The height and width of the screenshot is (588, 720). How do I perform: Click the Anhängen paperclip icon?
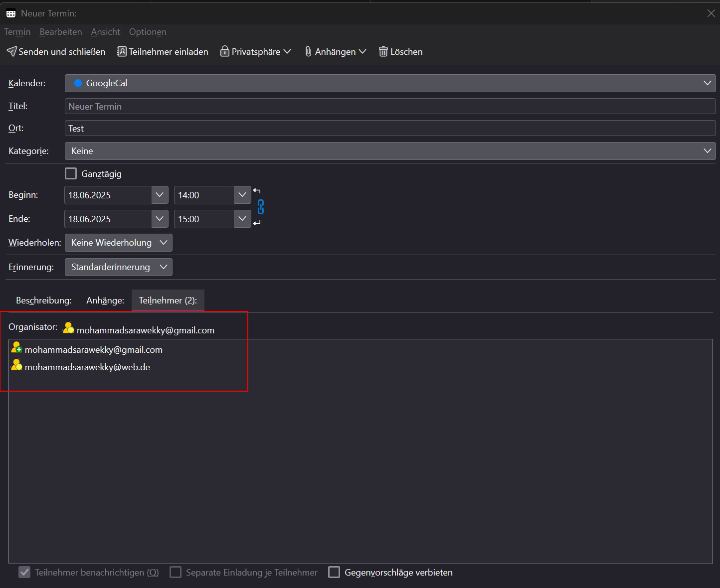[x=308, y=51]
